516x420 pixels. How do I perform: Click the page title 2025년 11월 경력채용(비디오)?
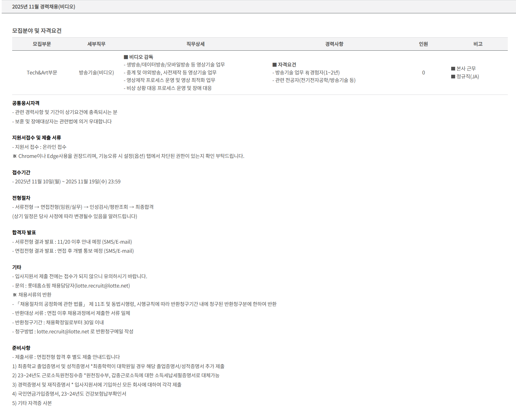click(x=44, y=7)
